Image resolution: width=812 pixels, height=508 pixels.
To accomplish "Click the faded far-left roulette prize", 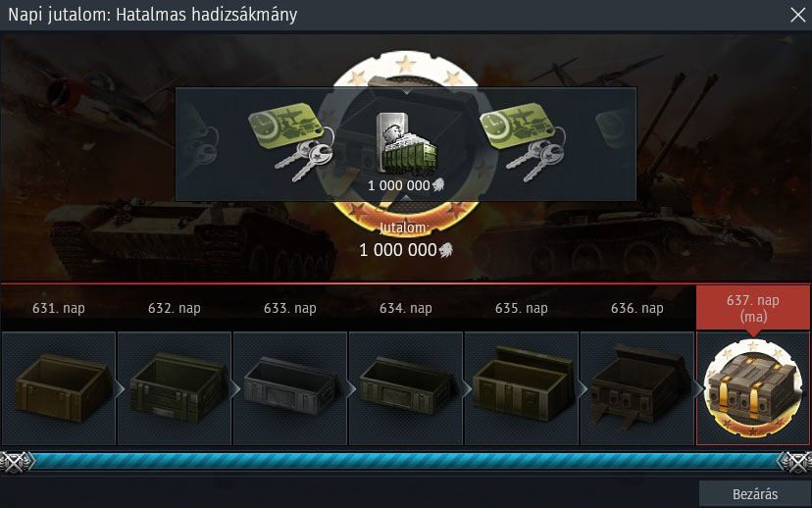I will click(199, 140).
